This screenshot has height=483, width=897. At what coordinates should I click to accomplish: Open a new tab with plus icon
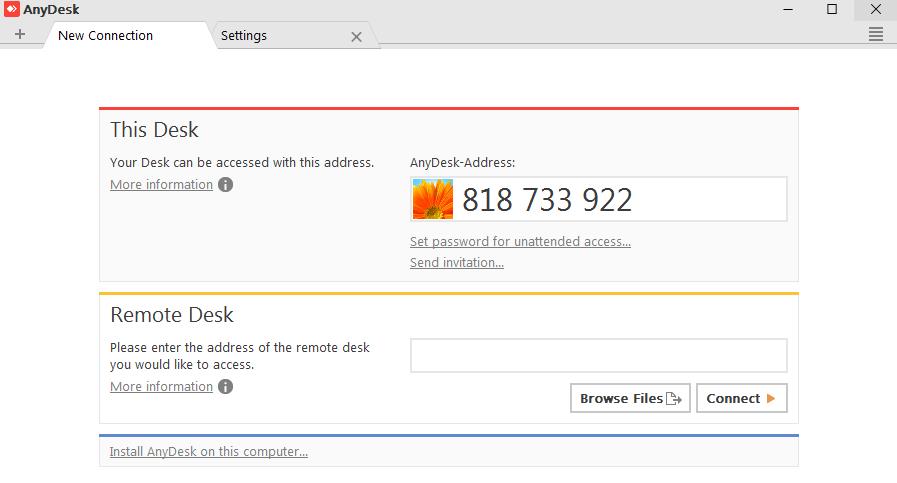coord(20,35)
